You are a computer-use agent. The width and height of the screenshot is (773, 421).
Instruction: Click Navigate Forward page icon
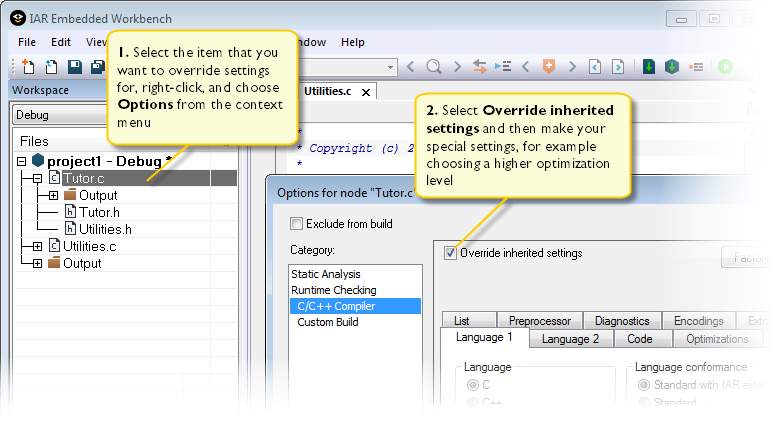coord(618,66)
